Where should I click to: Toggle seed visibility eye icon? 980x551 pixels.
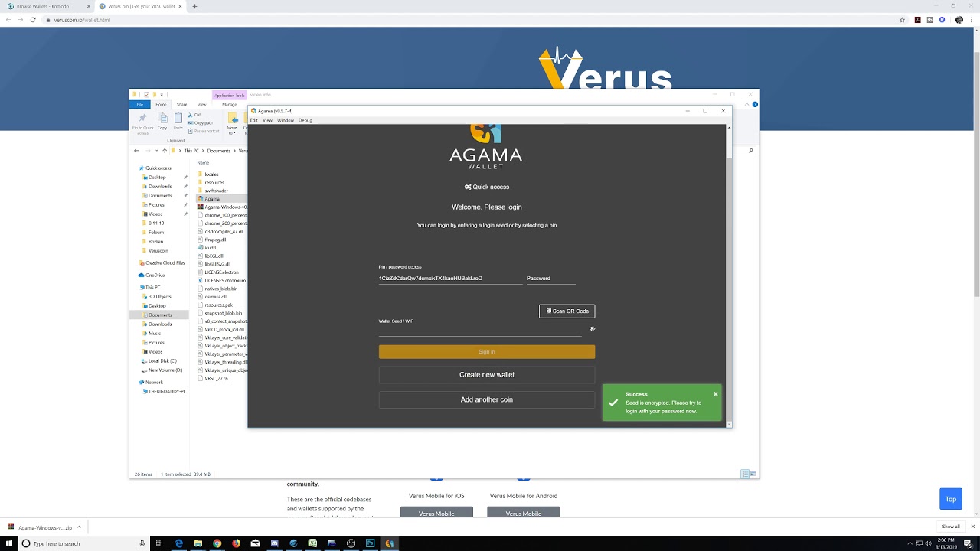pyautogui.click(x=592, y=329)
